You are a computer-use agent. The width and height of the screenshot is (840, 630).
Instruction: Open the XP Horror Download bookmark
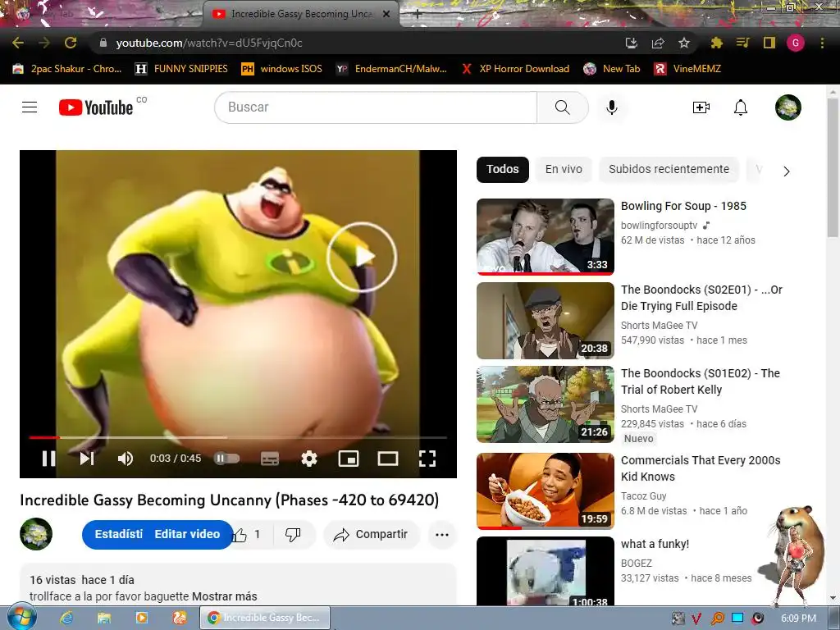515,69
